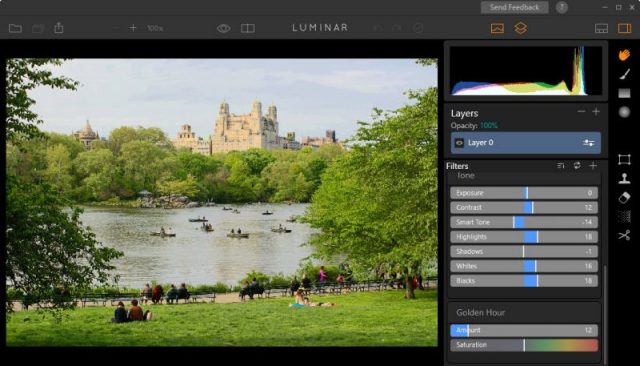Click the Golden Hour Saturation slider
This screenshot has height=366, width=640.
524,345
